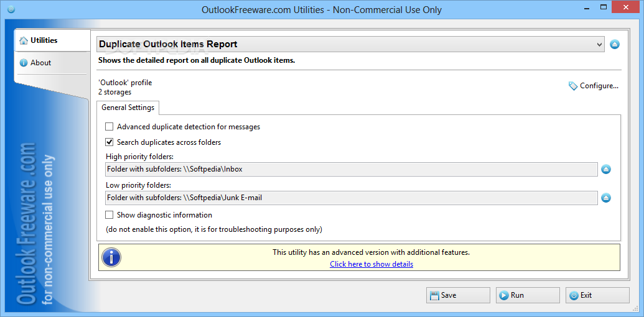644x317 pixels.
Task: Enable Show diagnostic information checkbox
Action: [x=110, y=215]
